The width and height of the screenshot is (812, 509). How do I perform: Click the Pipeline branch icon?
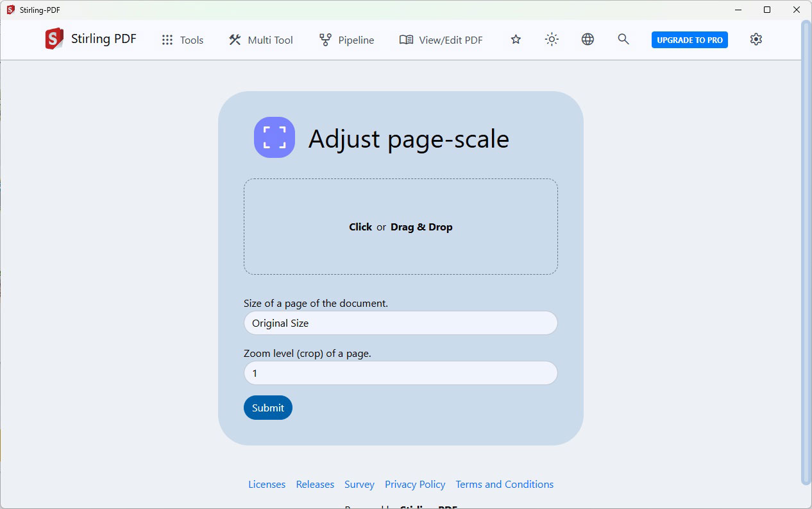(x=325, y=40)
